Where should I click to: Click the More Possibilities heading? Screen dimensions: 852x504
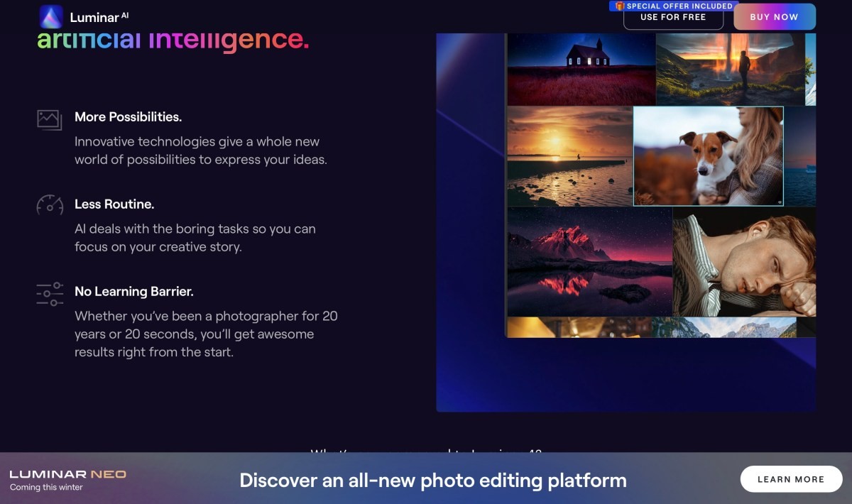128,116
